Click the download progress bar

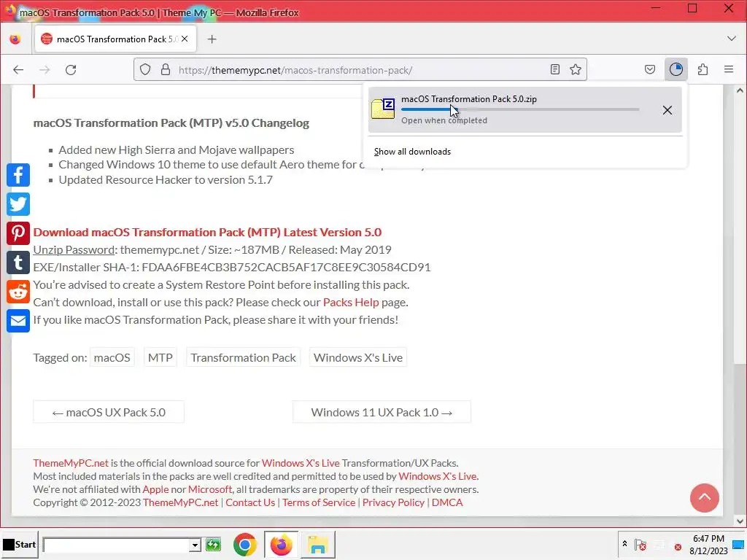[x=520, y=109]
